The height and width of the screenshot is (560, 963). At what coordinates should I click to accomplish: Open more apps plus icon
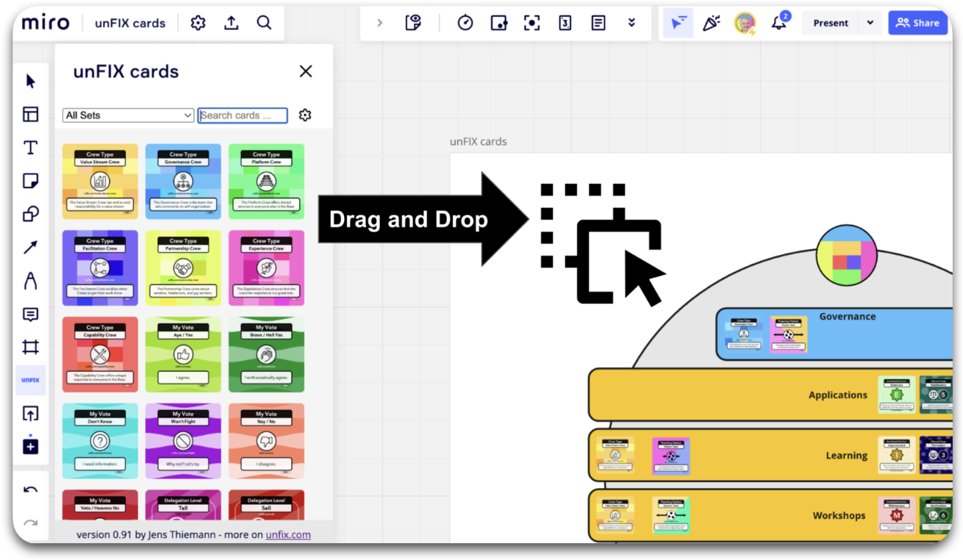tap(30, 446)
